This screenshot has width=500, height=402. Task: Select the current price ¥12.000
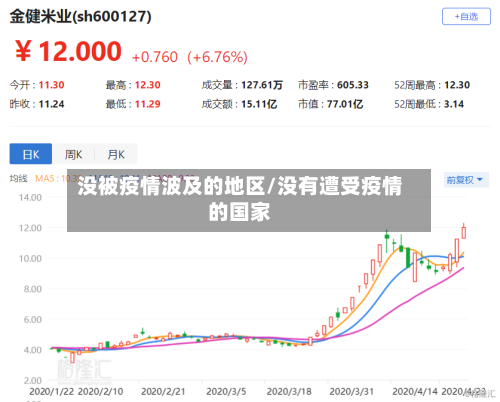[x=68, y=51]
